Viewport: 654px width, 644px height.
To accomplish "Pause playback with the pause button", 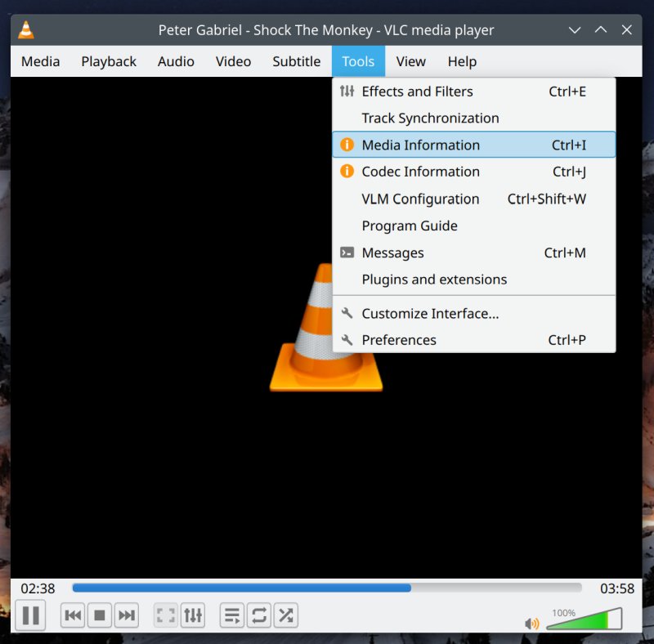I will pos(31,615).
